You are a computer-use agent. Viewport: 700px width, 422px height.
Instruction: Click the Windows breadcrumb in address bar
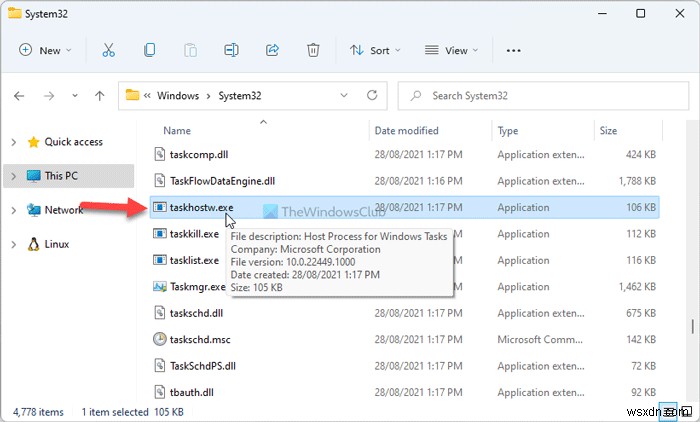(178, 96)
